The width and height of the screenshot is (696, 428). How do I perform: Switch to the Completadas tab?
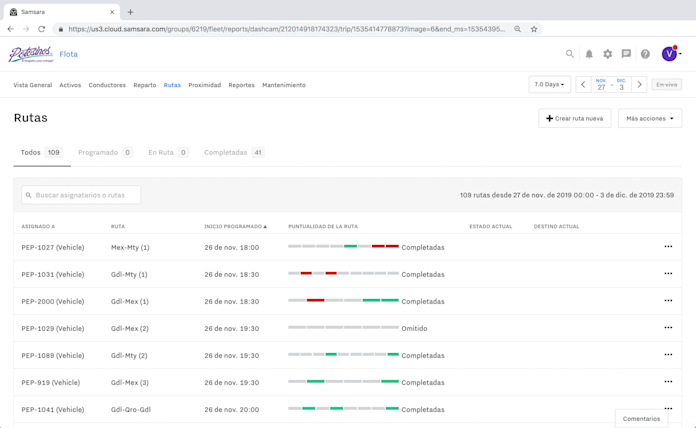[234, 153]
